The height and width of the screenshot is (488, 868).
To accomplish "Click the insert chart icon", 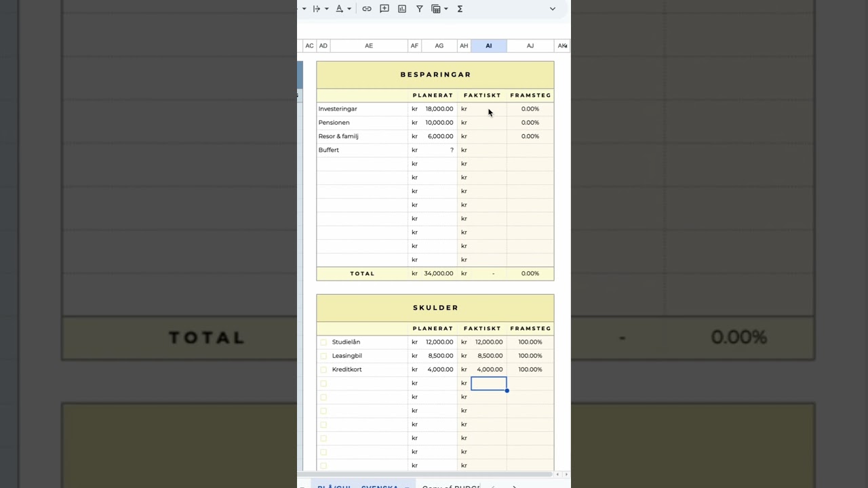I will 402,9.
